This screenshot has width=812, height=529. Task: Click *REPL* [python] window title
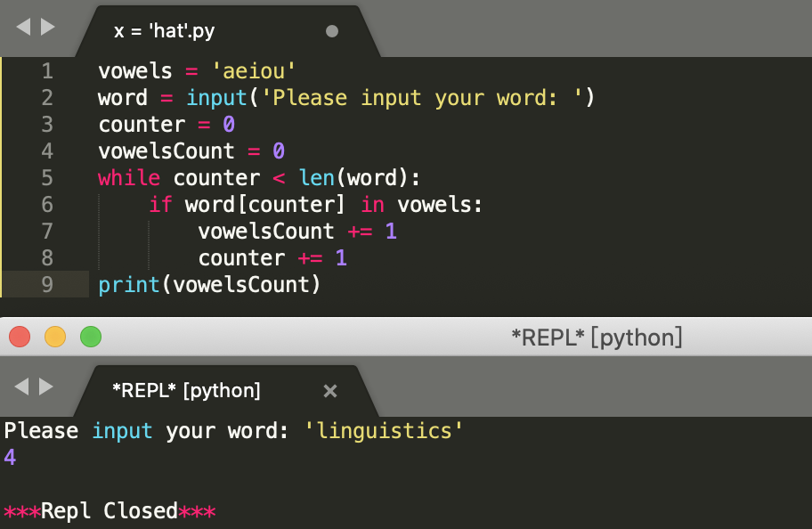point(597,338)
